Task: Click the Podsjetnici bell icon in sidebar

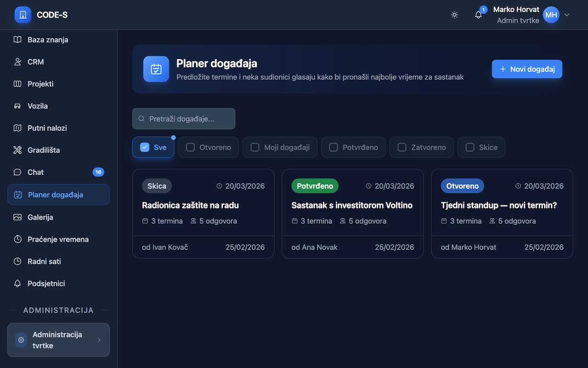Action: [17, 283]
